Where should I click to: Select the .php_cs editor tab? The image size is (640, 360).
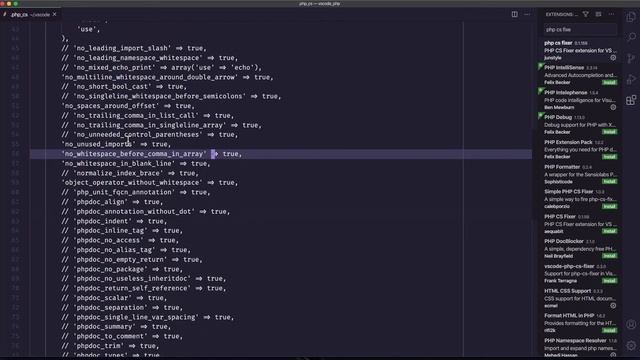click(x=31, y=14)
